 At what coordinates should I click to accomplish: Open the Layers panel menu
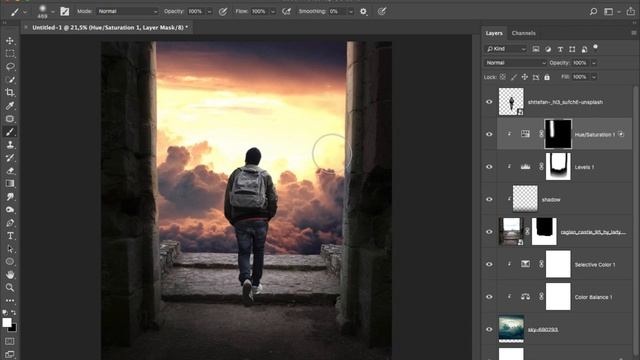[633, 33]
